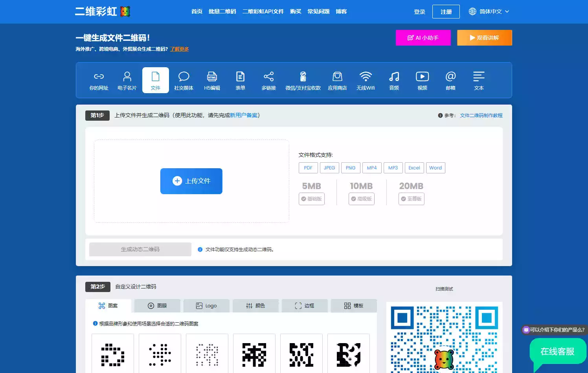Choose the Text (文本) icon

pos(479,80)
